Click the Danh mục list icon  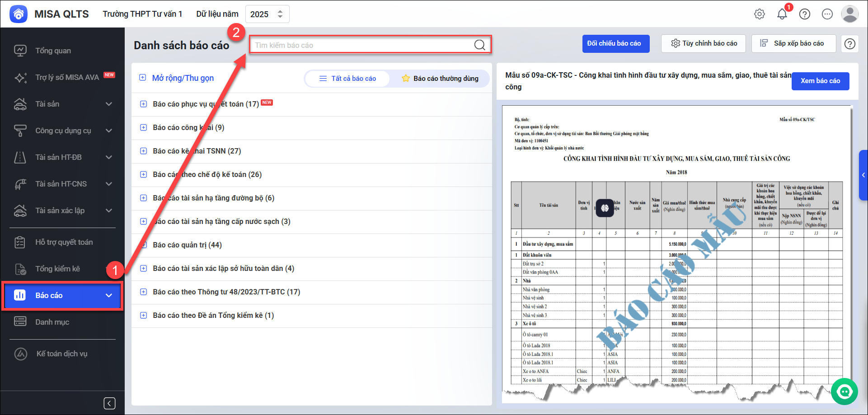(x=20, y=322)
